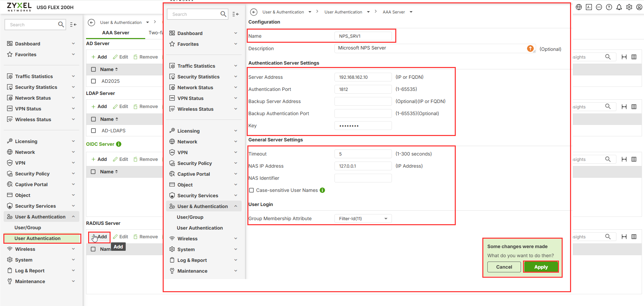Open User & Authentication breadcrumb dropdown in overlay
Image resolution: width=644 pixels, height=306 pixels.
pos(310,12)
